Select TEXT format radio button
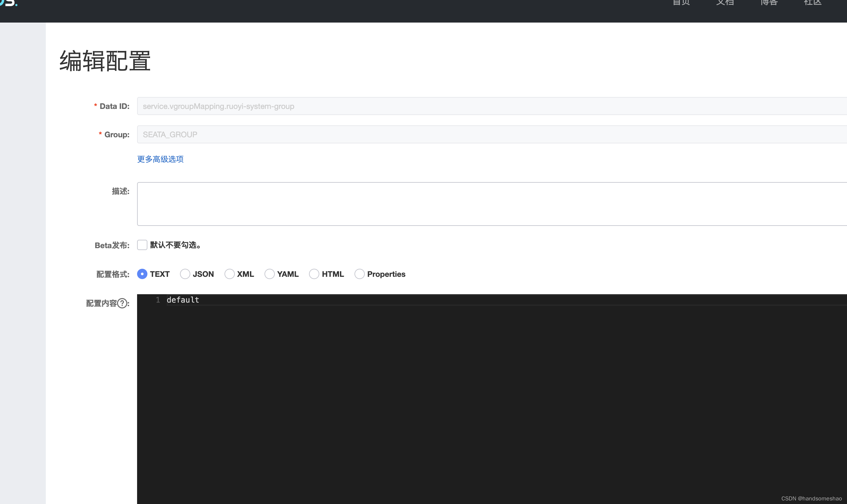The width and height of the screenshot is (847, 504). [142, 274]
